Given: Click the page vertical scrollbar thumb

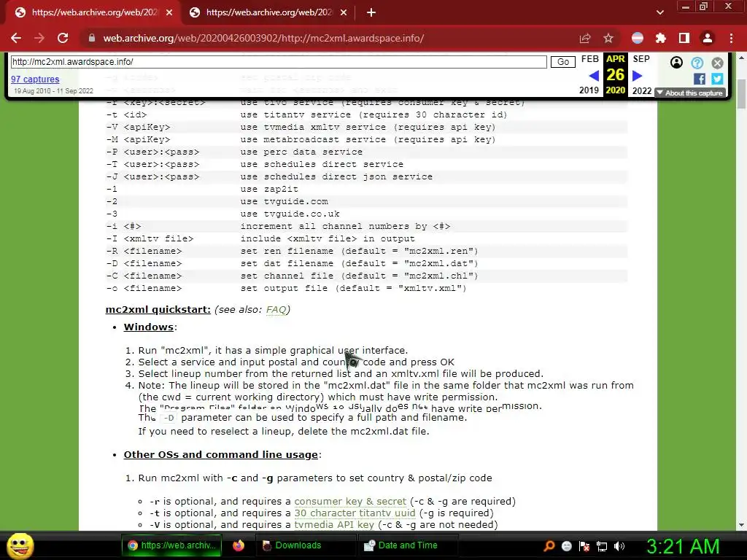Looking at the screenshot, I should (741, 94).
